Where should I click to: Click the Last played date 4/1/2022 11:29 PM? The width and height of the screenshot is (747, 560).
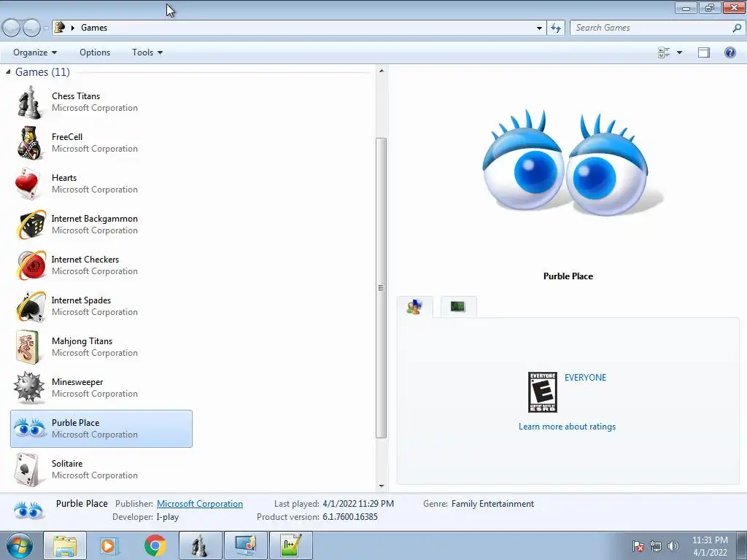point(358,504)
